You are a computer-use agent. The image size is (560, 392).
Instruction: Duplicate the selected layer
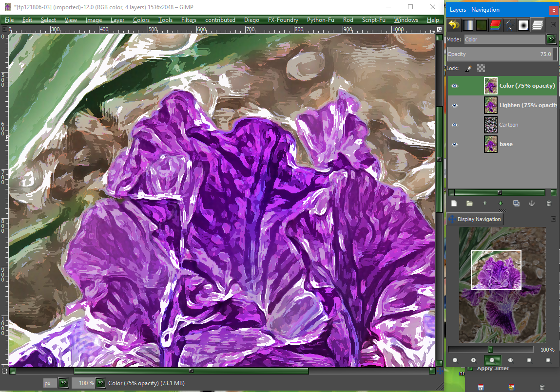coord(516,204)
